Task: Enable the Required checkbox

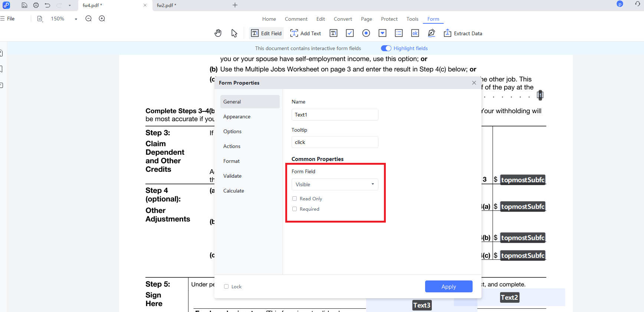Action: (295, 209)
